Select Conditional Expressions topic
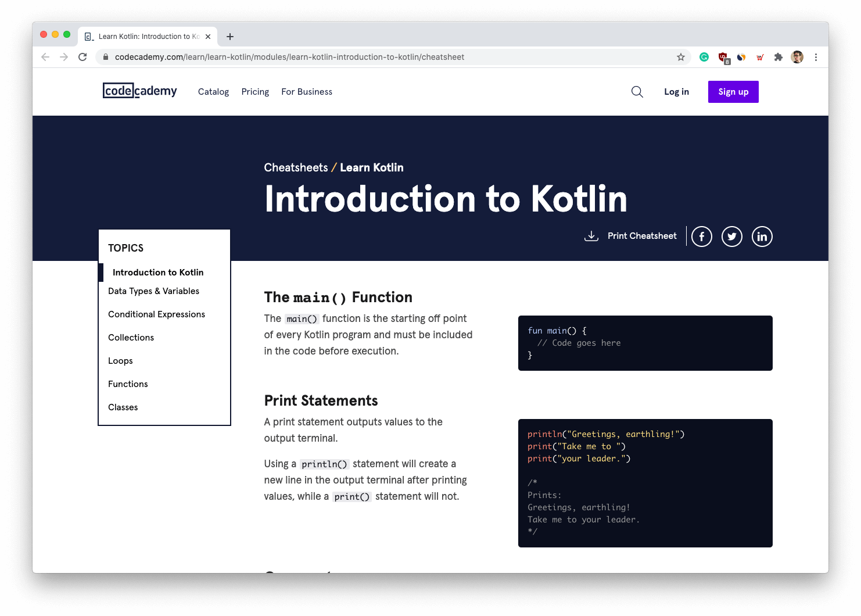Screen dimensions: 861x616 tap(156, 314)
